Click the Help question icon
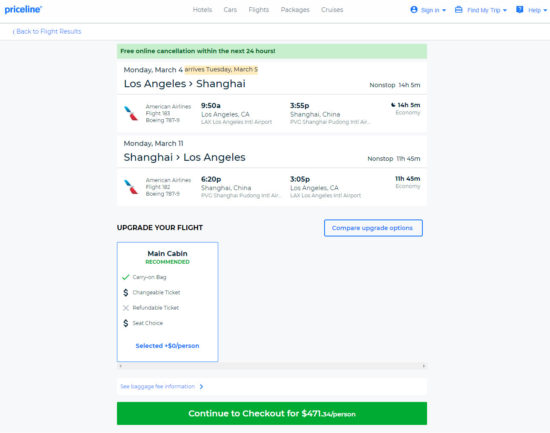The image size is (550, 433). (519, 9)
